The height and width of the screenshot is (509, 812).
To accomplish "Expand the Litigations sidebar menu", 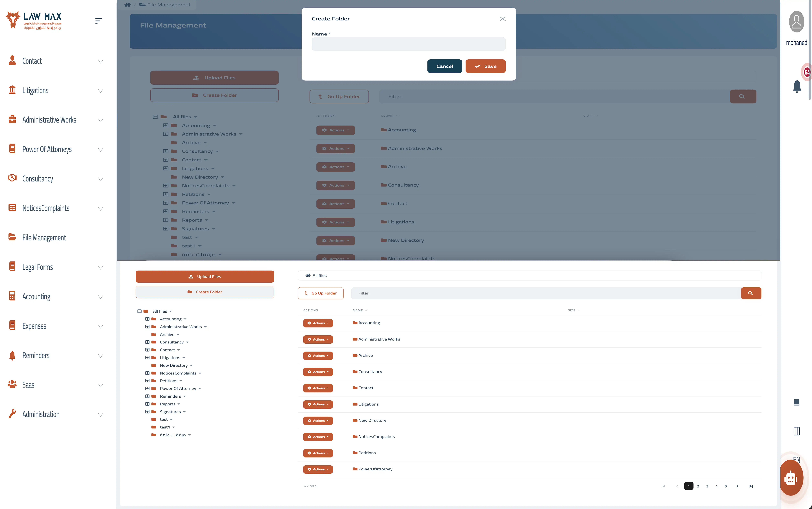I will [100, 91].
